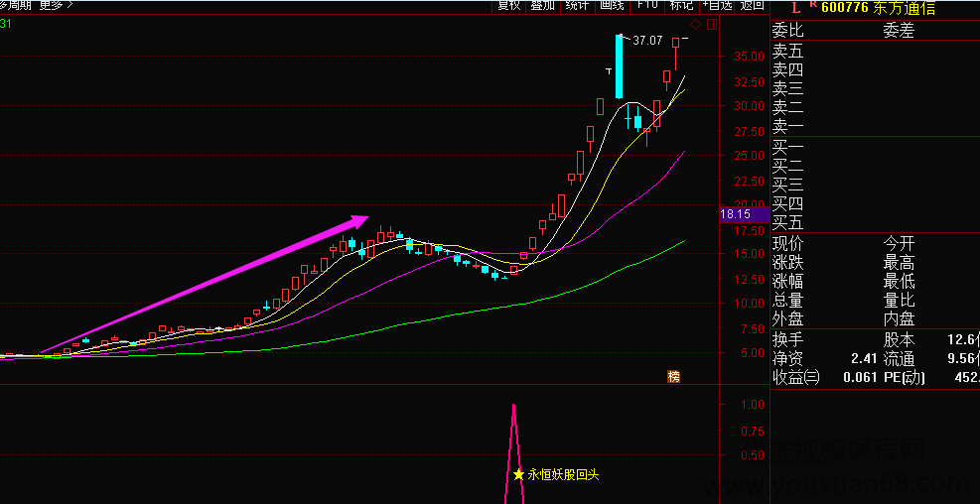This screenshot has height=504, width=980.
Task: Open the 画线 drawing tools menu
Action: (x=612, y=5)
